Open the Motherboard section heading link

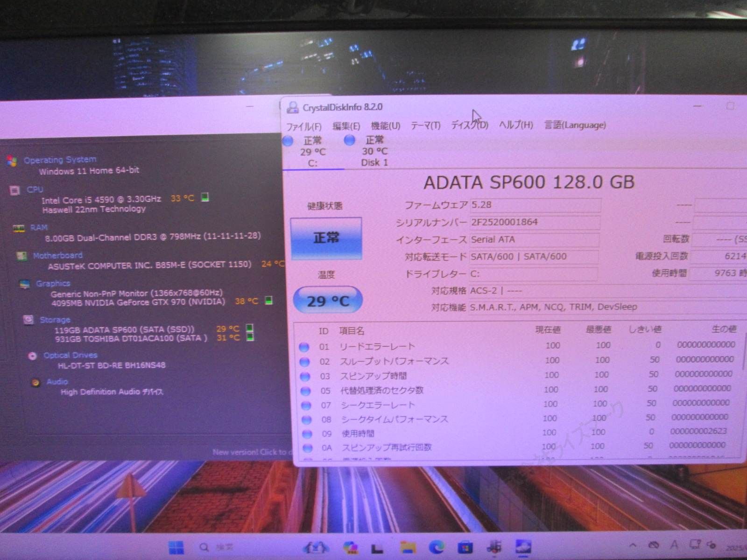[x=58, y=255]
